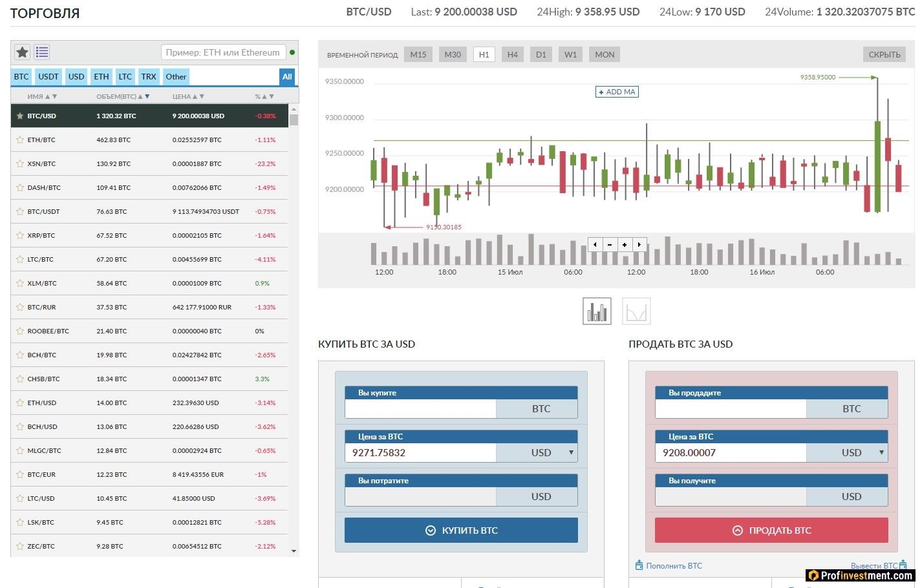Click Вывести BTC withdraw link

tap(879, 565)
